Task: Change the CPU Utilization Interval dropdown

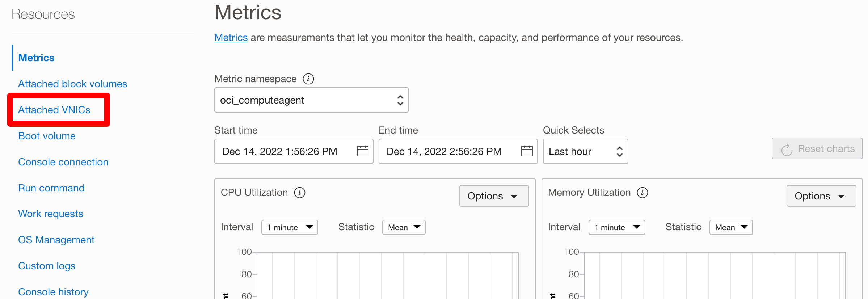Action: click(290, 227)
